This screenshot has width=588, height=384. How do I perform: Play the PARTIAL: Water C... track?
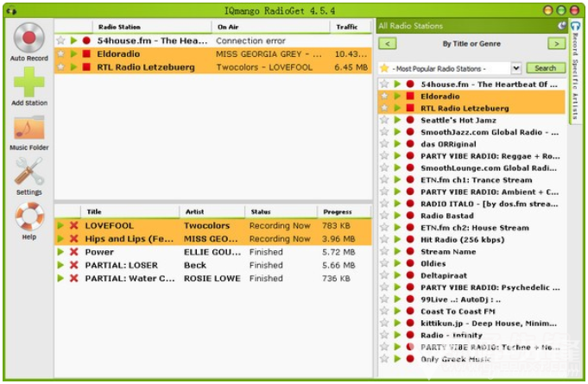pos(60,279)
